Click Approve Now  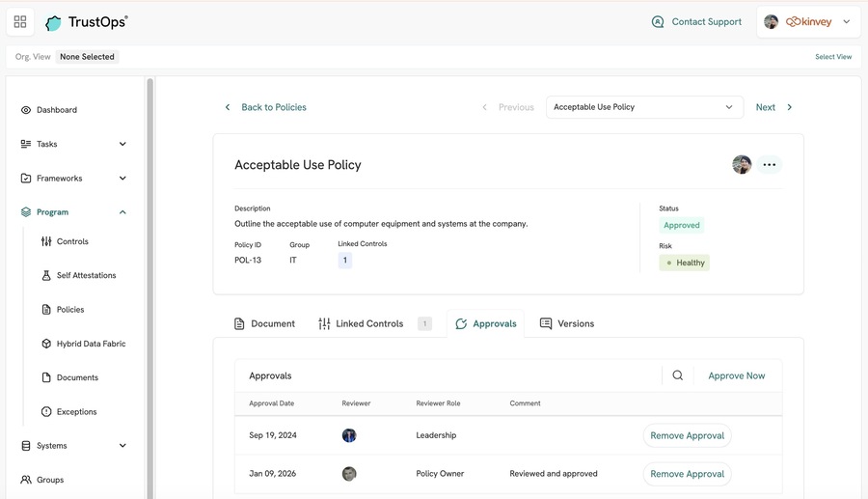pyautogui.click(x=736, y=375)
